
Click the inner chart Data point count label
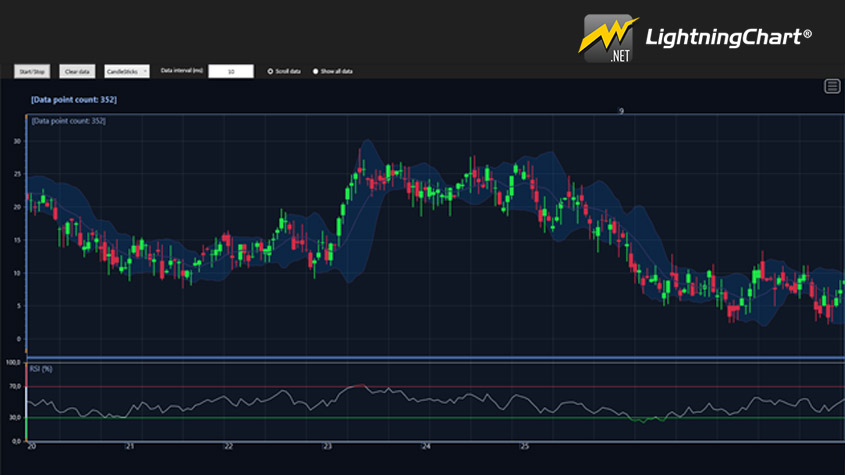click(68, 121)
